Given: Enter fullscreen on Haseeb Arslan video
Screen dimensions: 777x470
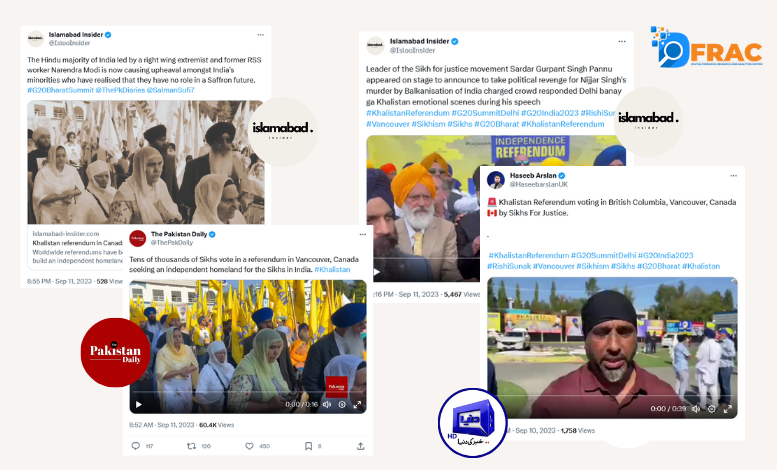Looking at the screenshot, I should click(x=727, y=409).
